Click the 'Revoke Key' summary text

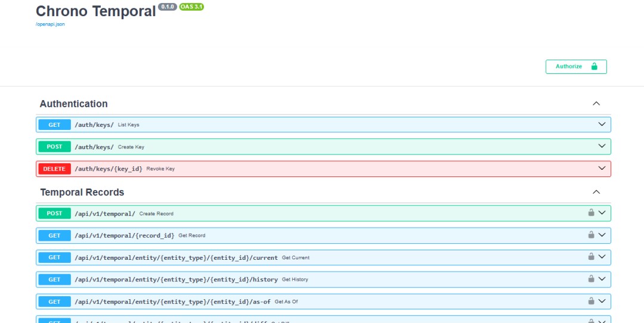(160, 169)
